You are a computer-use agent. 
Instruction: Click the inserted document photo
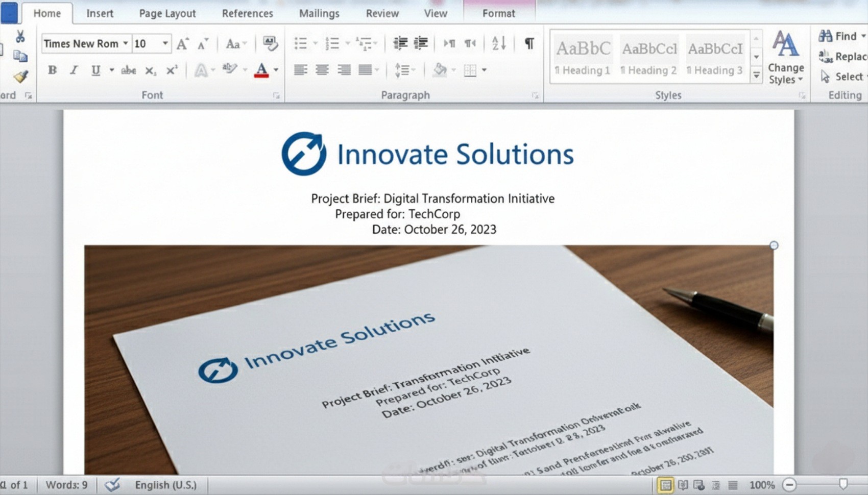[x=428, y=360]
